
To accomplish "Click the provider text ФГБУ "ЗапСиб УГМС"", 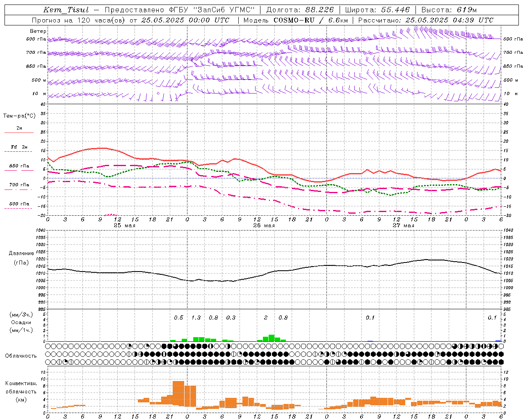I will (x=211, y=10).
